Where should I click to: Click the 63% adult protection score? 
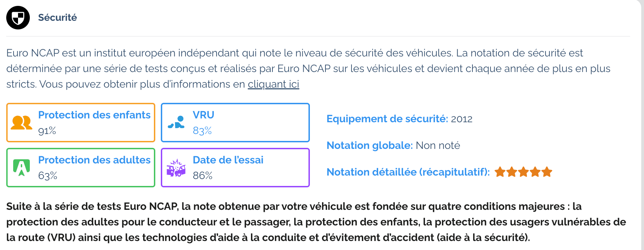click(46, 176)
